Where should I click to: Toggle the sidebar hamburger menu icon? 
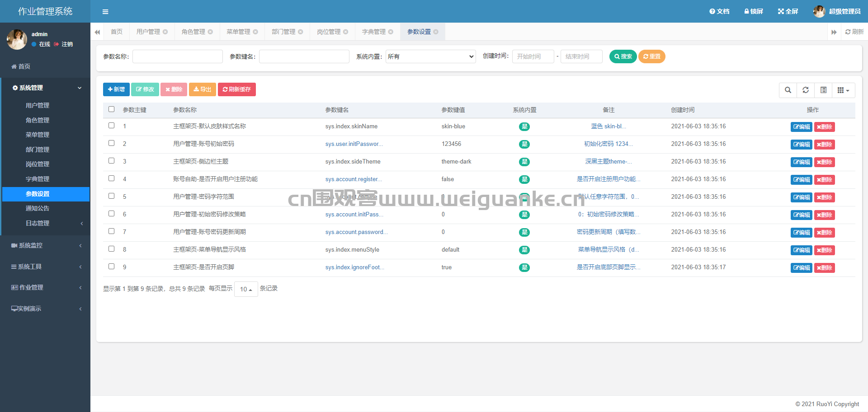point(105,12)
